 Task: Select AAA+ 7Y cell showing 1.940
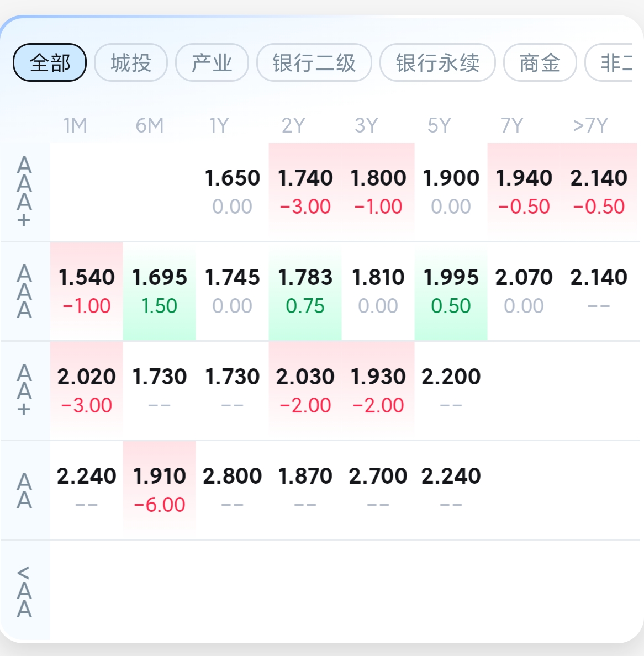point(524,191)
